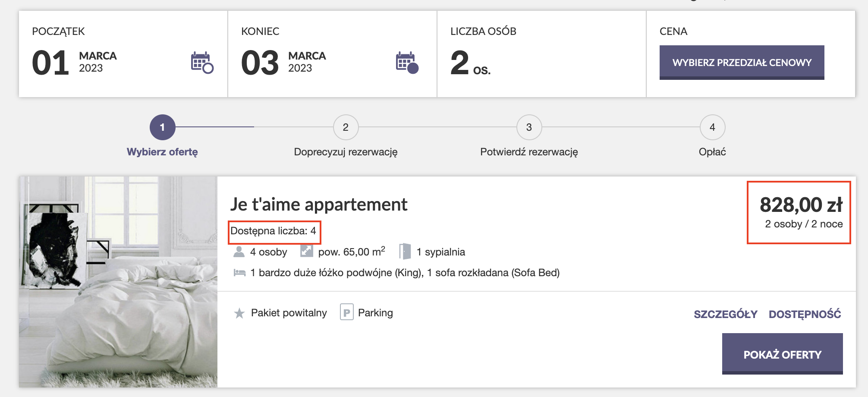868x397 pixels.
Task: Select step 3 Potwierdź rezerwację
Action: pyautogui.click(x=528, y=127)
